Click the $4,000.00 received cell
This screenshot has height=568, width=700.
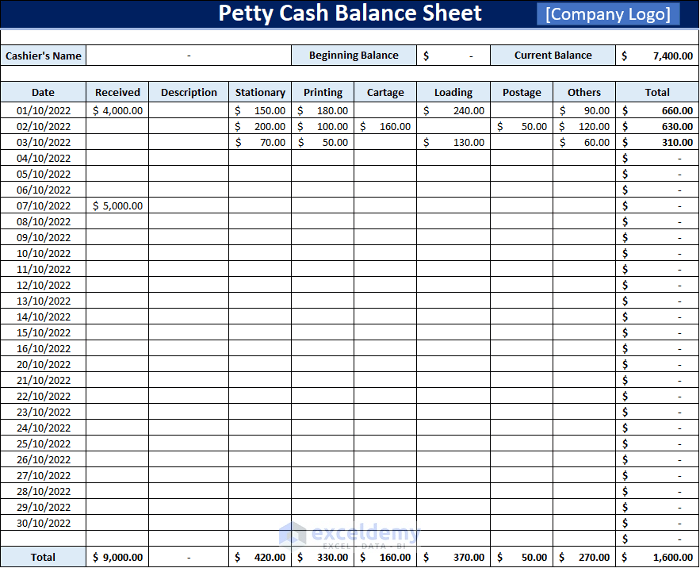(x=117, y=111)
